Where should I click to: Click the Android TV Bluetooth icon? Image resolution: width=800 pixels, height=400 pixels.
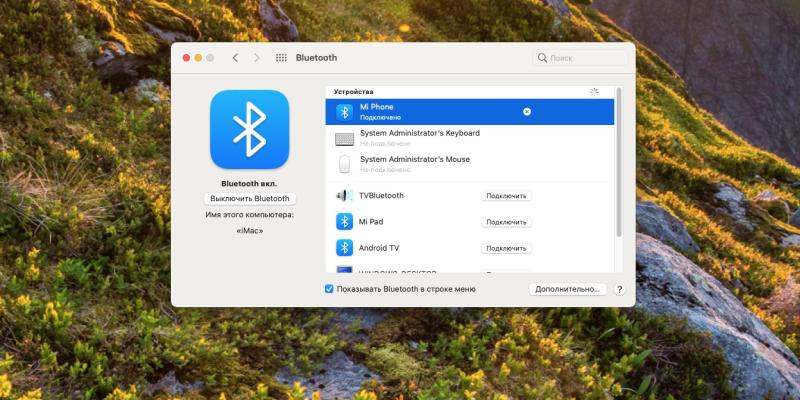point(344,248)
